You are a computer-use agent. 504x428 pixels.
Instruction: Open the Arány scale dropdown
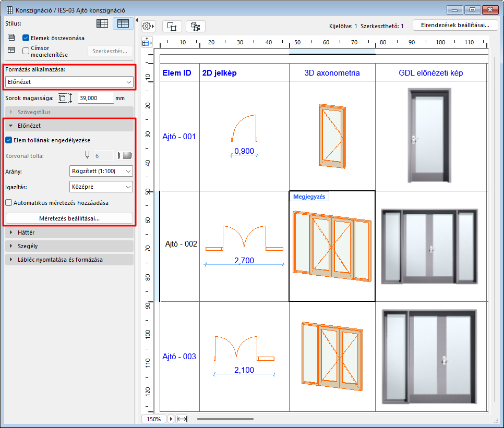[101, 171]
